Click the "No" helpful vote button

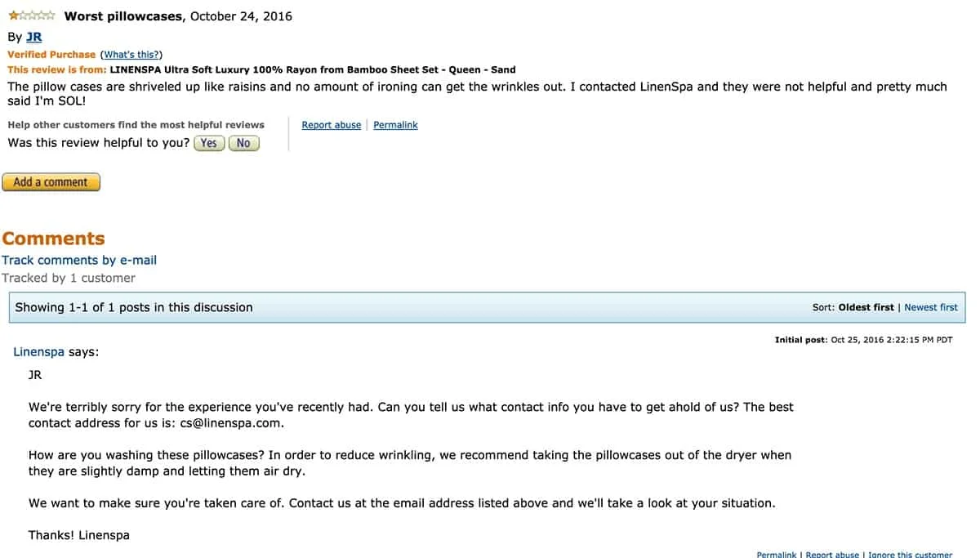[x=243, y=143]
